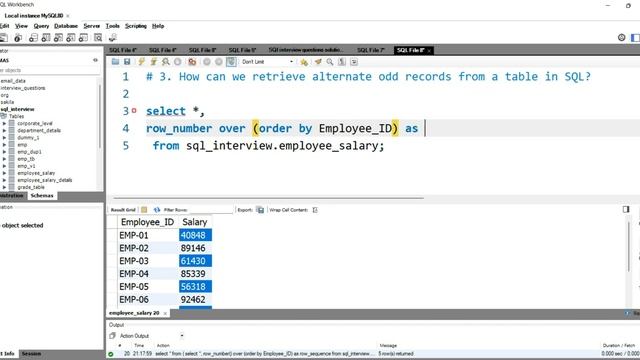The image size is (640, 360).
Task: Select the EMP-04 cell
Action: [x=147, y=274]
